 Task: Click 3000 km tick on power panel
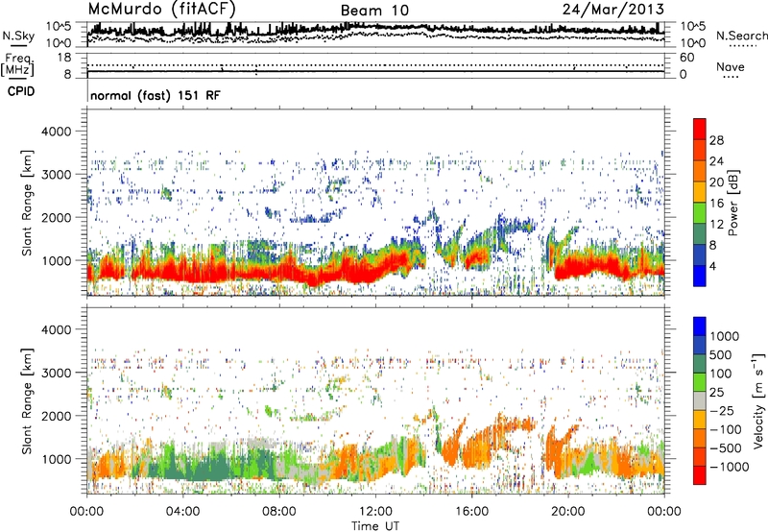point(57,175)
